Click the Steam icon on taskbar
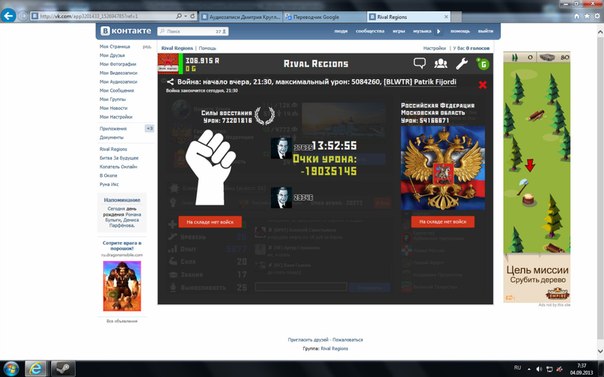The height and width of the screenshot is (377, 604). pos(63,369)
